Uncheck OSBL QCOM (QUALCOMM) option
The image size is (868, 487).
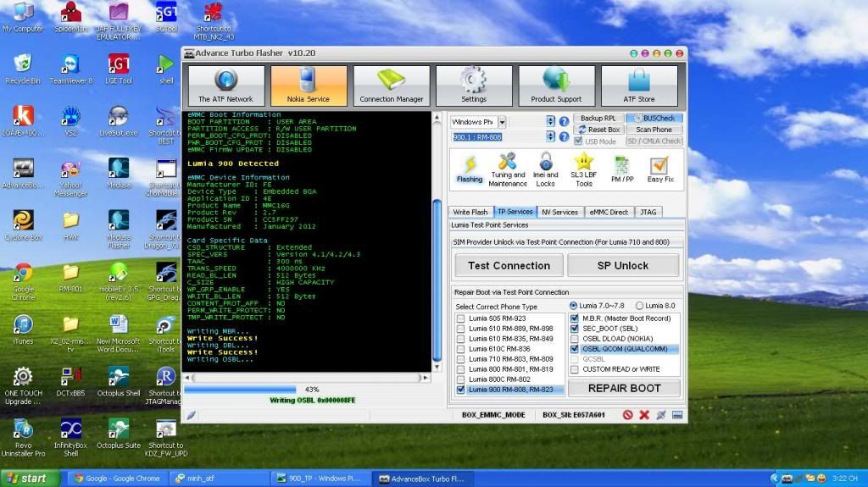[575, 349]
